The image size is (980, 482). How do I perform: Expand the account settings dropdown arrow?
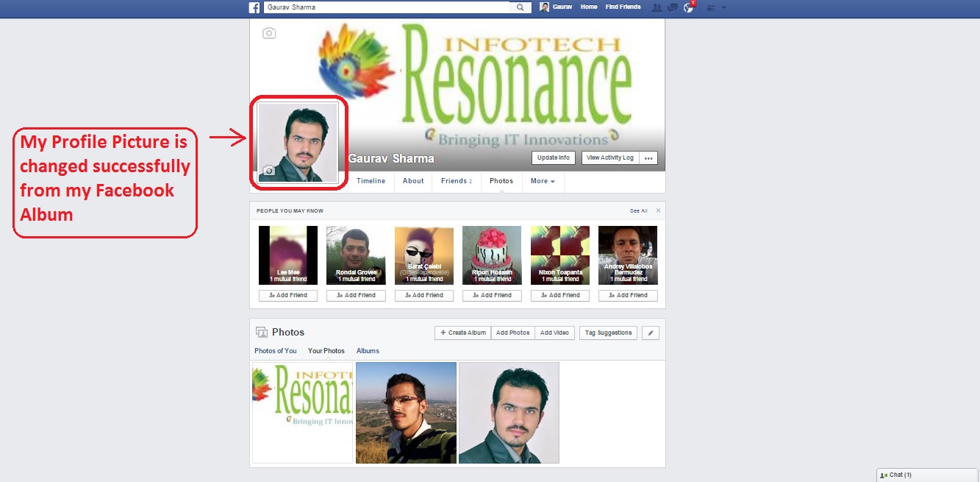click(x=723, y=7)
